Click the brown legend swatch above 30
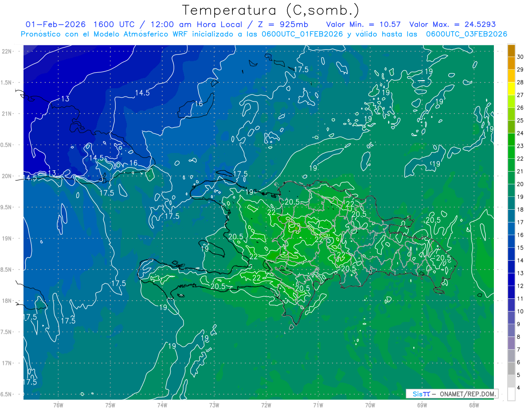This screenshot has width=532, height=411. tap(511, 51)
